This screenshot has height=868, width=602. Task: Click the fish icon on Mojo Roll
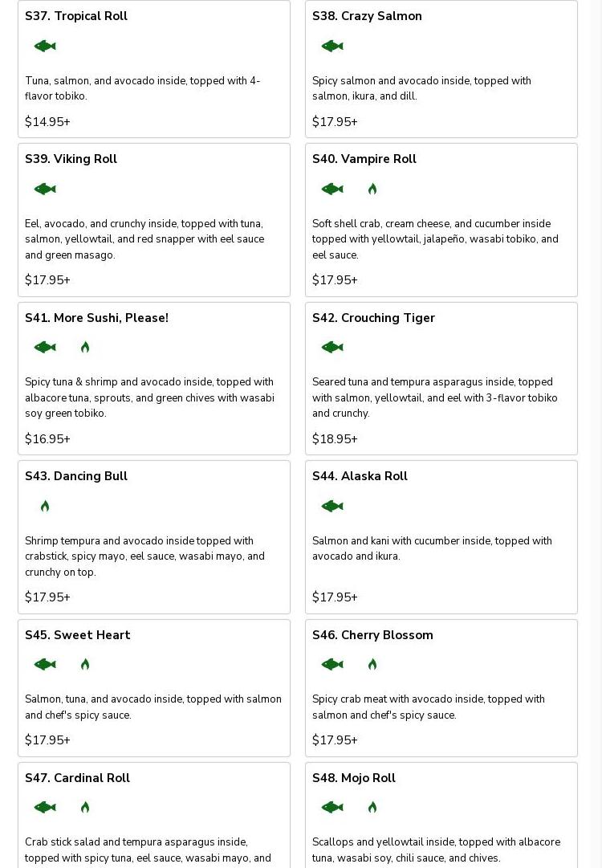332,808
